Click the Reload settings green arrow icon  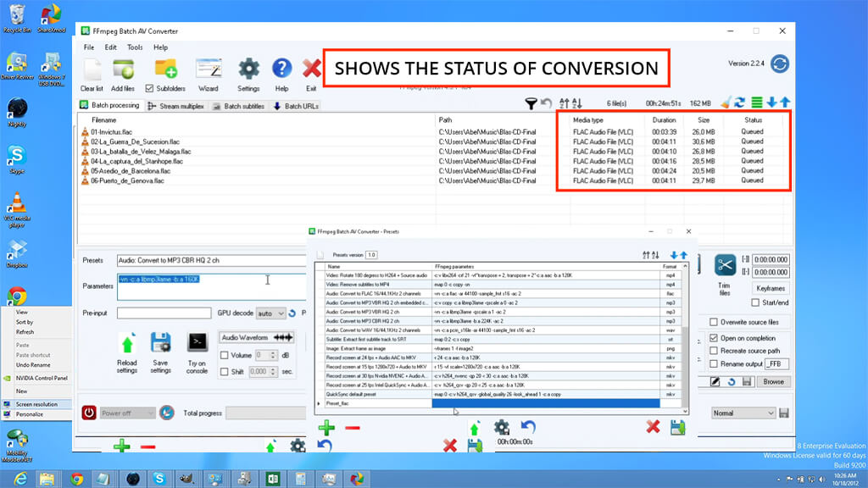[x=127, y=343]
